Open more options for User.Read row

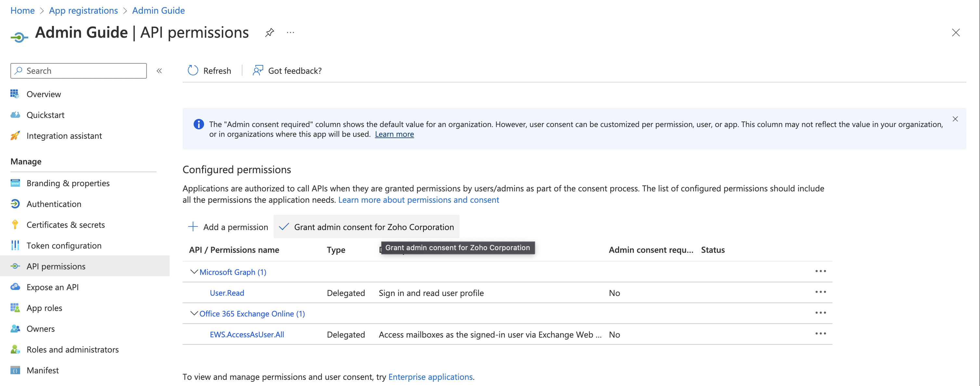(x=820, y=292)
